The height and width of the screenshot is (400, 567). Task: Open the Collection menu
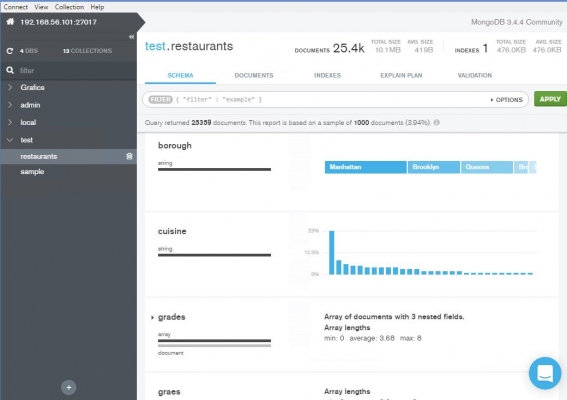coord(69,7)
